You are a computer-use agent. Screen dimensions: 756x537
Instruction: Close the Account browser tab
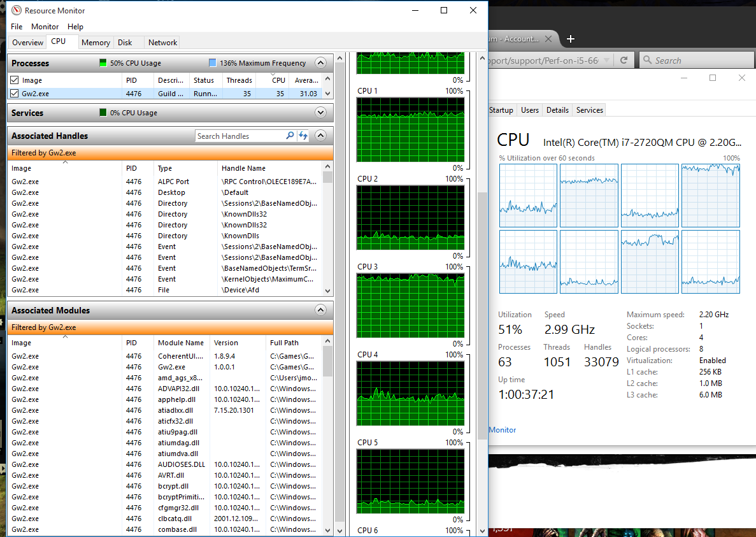pyautogui.click(x=548, y=39)
